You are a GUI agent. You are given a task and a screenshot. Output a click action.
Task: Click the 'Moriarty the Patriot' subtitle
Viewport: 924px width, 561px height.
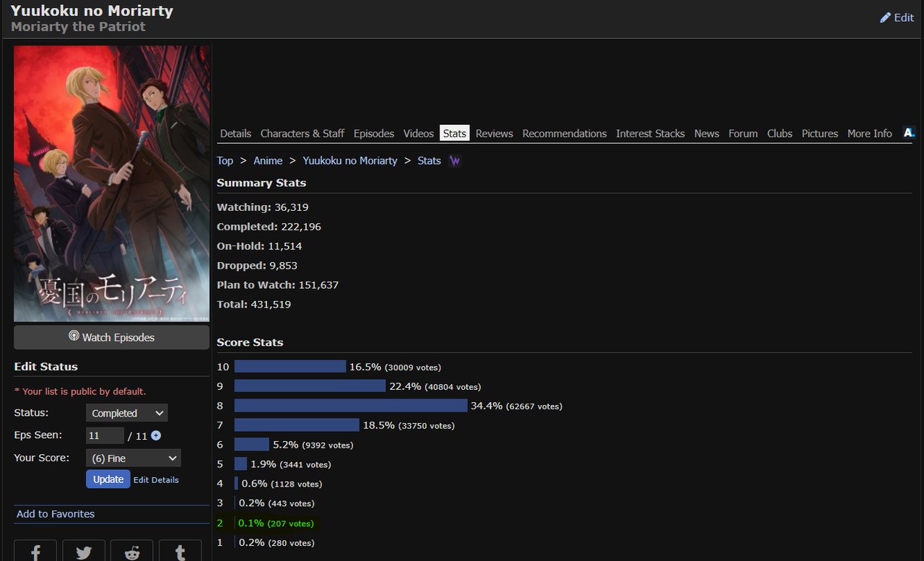coord(78,27)
